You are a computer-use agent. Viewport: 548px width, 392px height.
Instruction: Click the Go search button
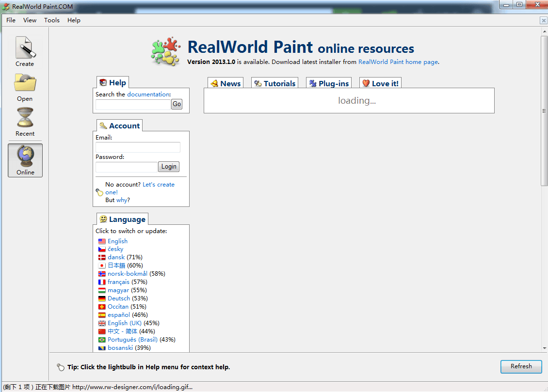tap(177, 104)
